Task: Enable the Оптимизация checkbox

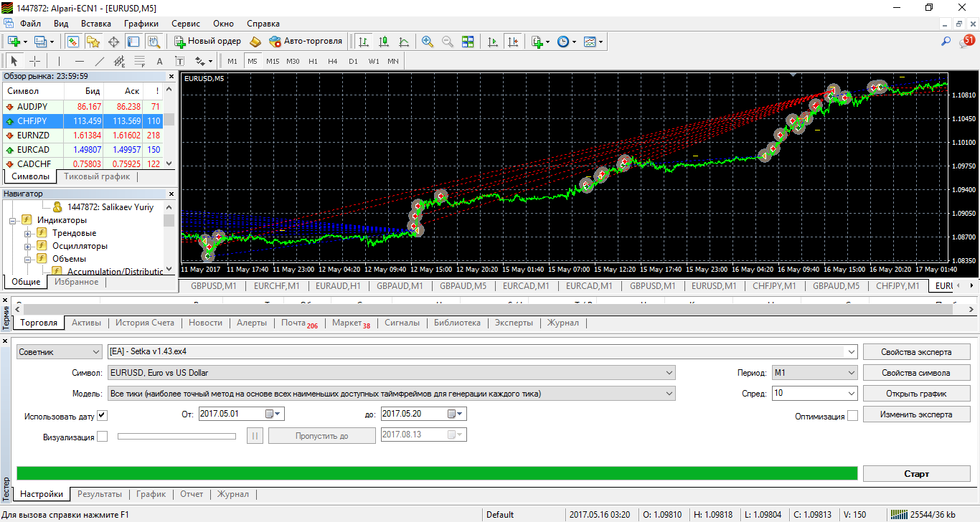Action: 852,416
